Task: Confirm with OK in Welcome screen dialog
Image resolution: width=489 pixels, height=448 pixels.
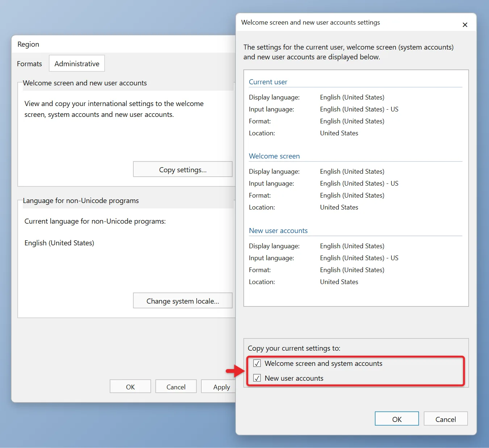Action: (x=397, y=419)
